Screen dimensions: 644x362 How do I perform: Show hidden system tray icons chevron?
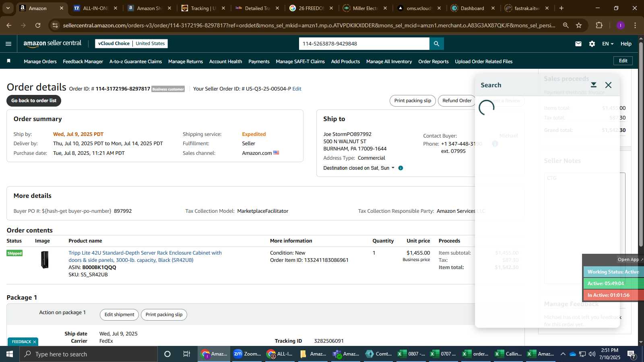pyautogui.click(x=563, y=354)
